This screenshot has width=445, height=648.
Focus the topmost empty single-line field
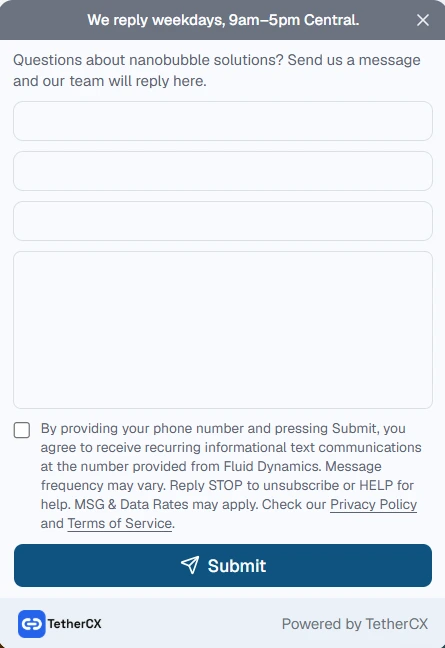(x=223, y=121)
